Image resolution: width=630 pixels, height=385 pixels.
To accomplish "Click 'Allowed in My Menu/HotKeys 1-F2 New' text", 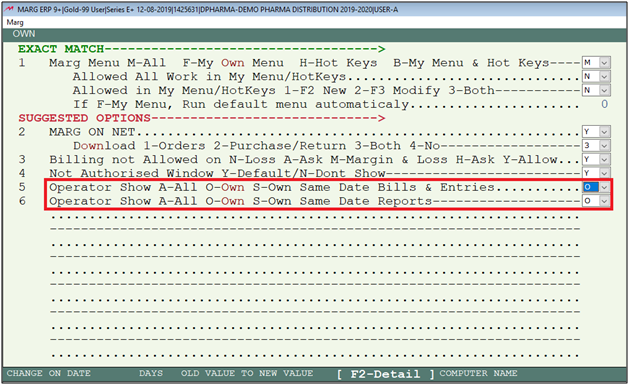I will (x=284, y=90).
